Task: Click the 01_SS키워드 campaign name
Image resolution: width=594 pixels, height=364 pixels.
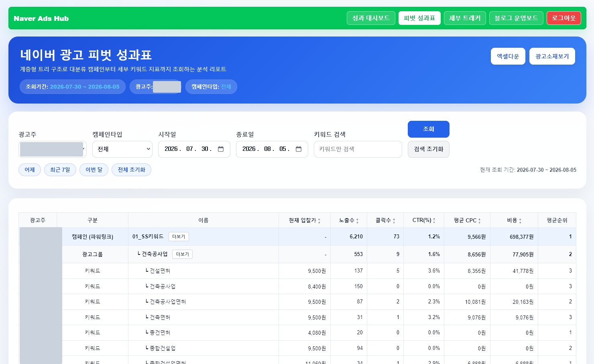Action: (x=148, y=237)
